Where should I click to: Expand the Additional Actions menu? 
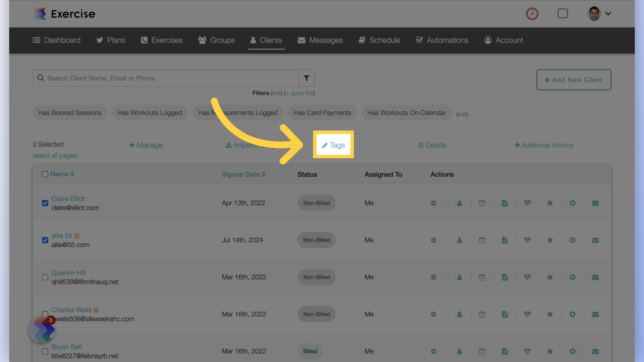click(544, 145)
